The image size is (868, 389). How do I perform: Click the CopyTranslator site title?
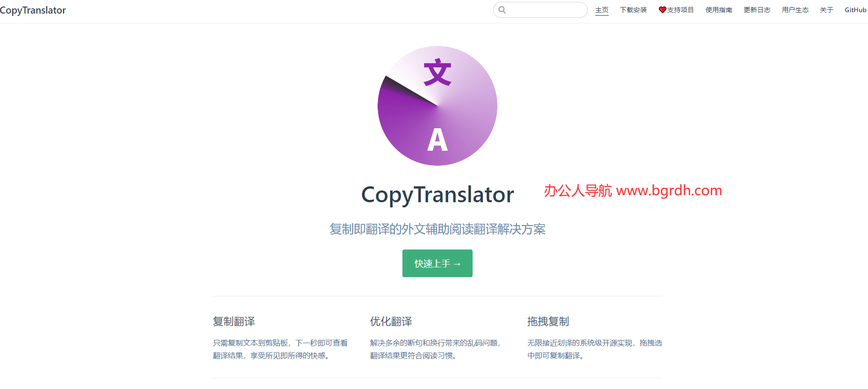click(33, 10)
